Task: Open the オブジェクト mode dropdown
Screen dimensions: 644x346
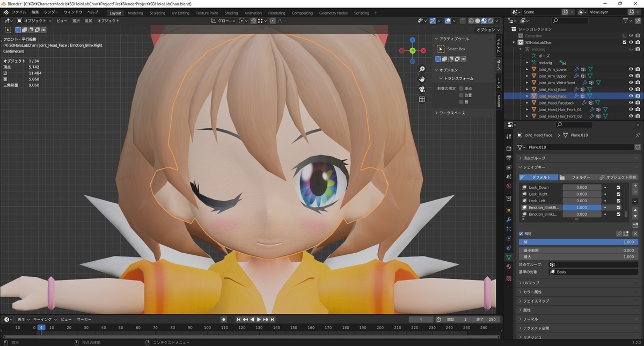Action: coord(33,20)
